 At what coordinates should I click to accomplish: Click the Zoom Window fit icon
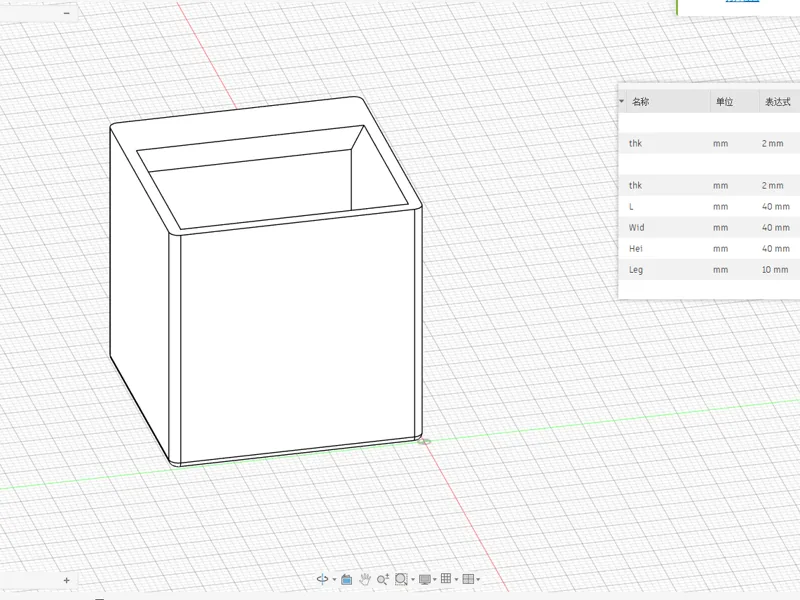(401, 579)
